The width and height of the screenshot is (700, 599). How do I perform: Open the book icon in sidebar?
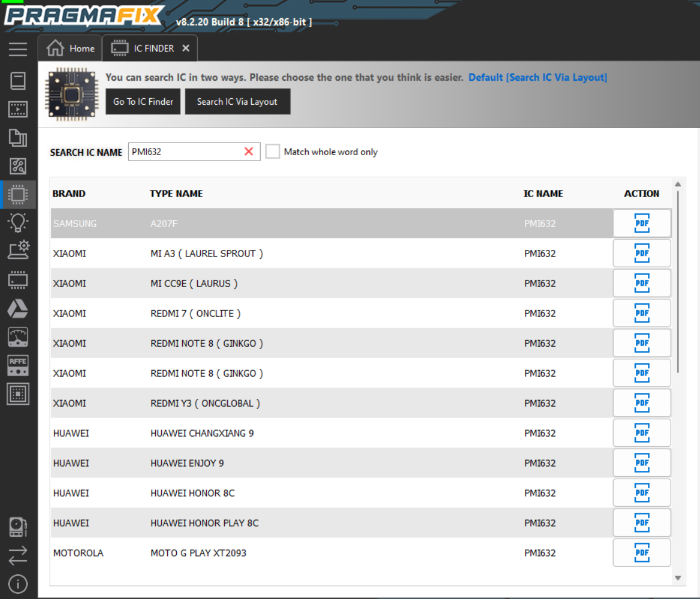[18, 81]
